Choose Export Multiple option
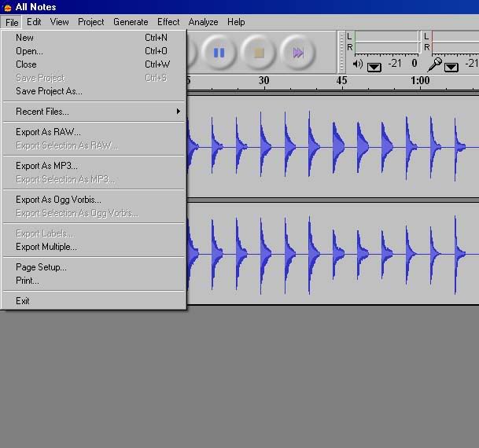This screenshot has height=448, width=479. click(46, 247)
